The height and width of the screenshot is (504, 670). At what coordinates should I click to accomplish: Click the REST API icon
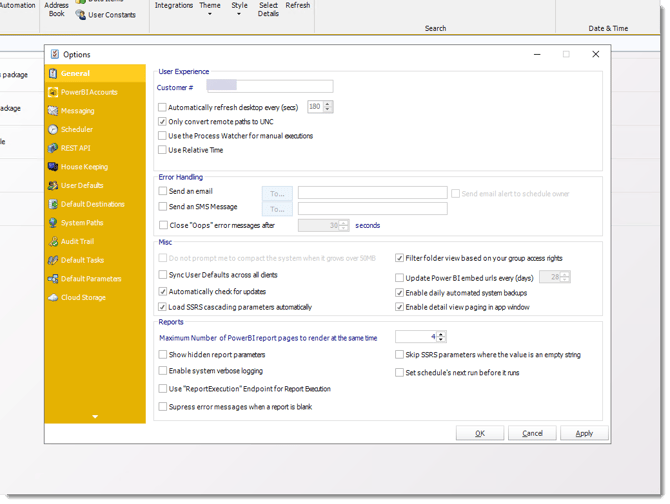tap(53, 148)
